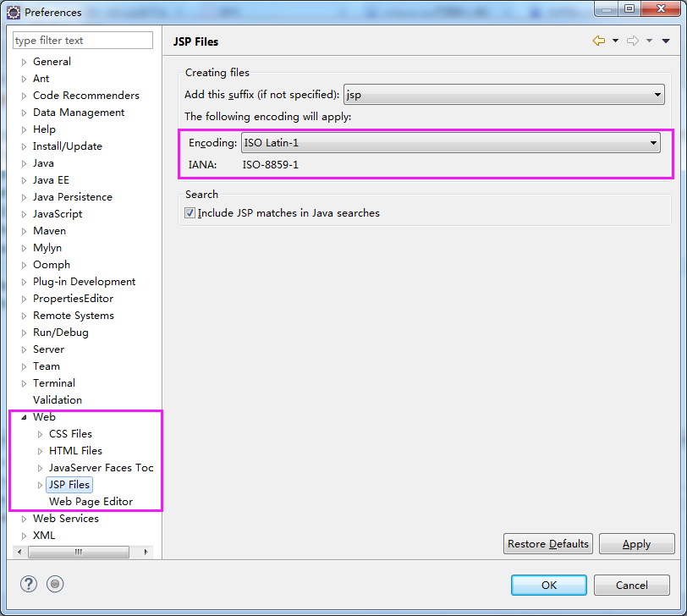Select Web Services in the tree
The image size is (687, 616).
tap(66, 519)
